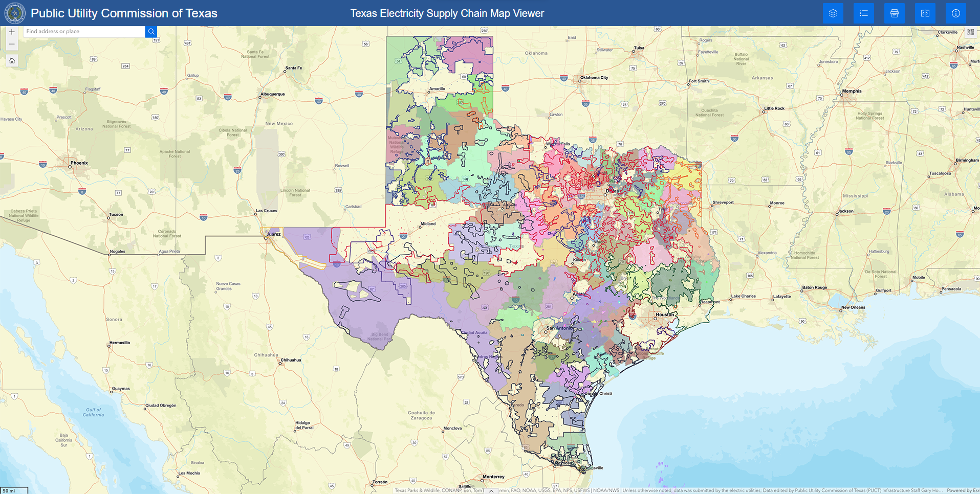Click the Juarez label on the map
Screen dimensions: 980x494
[274, 234]
